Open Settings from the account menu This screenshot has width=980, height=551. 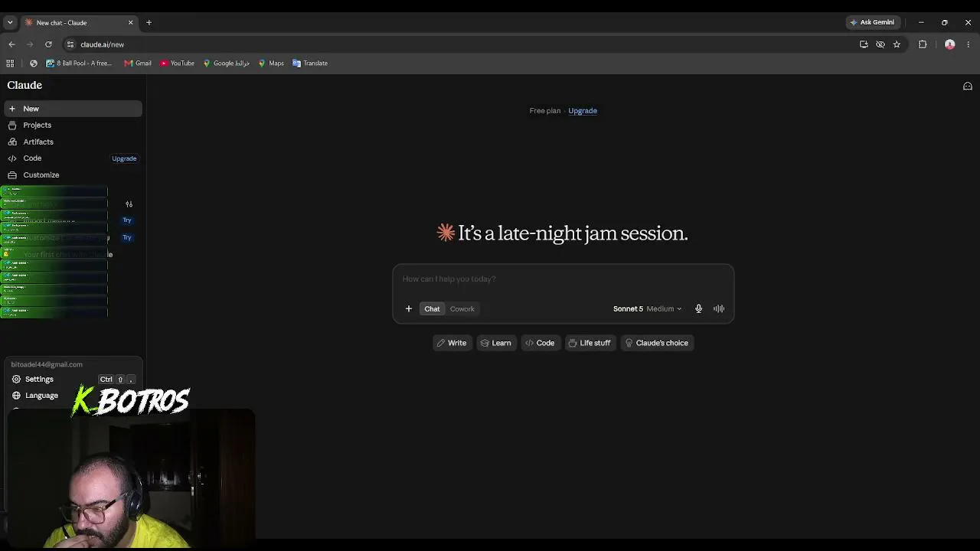73,380
